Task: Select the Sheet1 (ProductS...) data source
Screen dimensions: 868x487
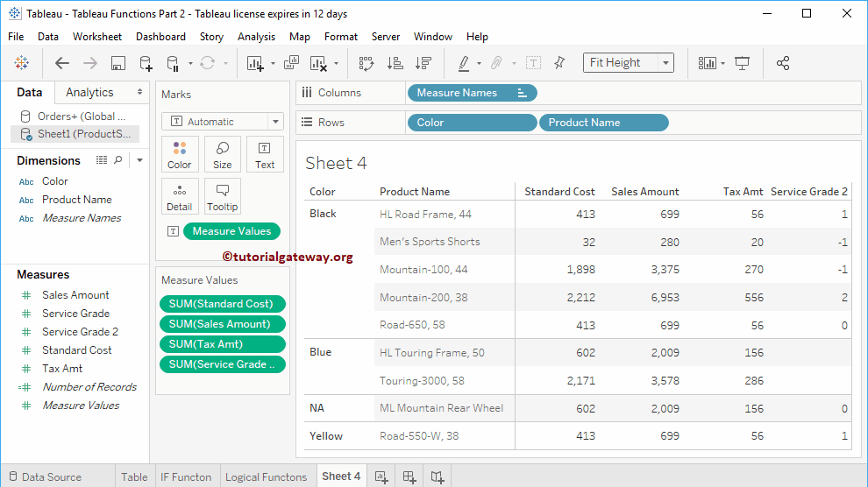Action: [x=75, y=134]
